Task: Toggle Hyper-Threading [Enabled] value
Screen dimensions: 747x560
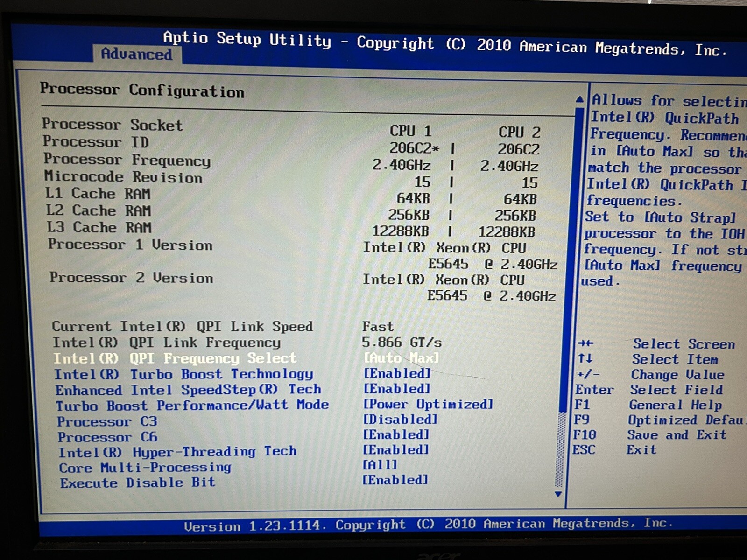Action: [396, 449]
